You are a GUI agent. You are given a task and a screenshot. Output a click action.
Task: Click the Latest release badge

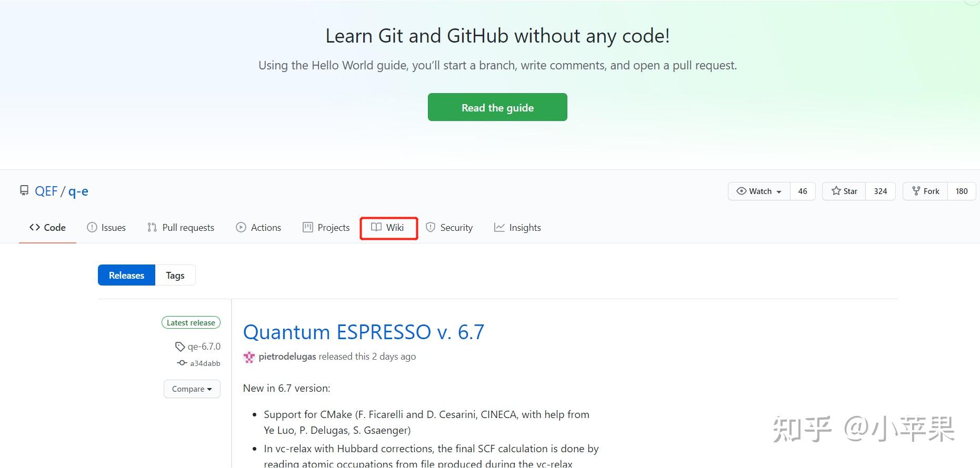[191, 322]
